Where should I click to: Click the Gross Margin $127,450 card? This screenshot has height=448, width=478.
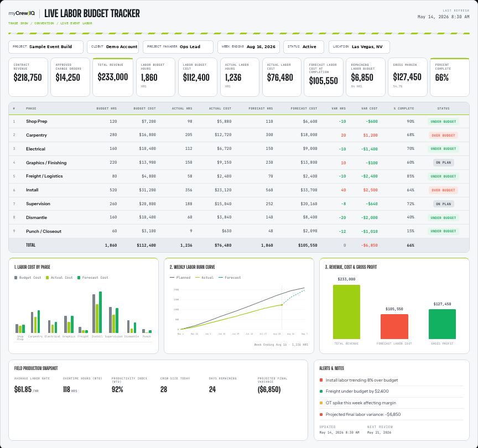point(408,77)
